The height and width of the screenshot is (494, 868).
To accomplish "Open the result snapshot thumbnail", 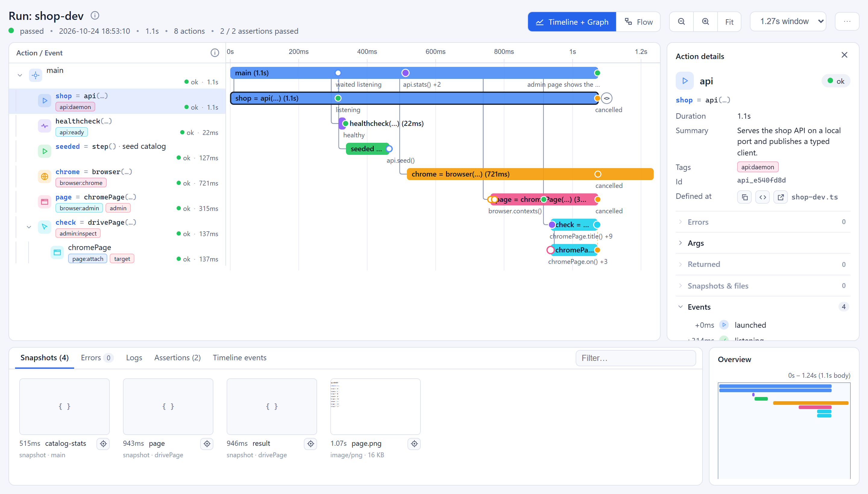I will [x=272, y=406].
